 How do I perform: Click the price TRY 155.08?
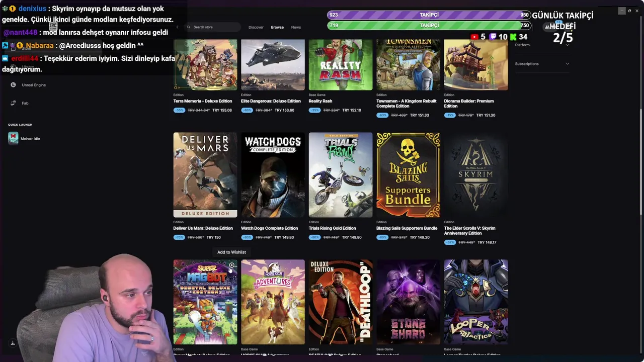click(222, 110)
